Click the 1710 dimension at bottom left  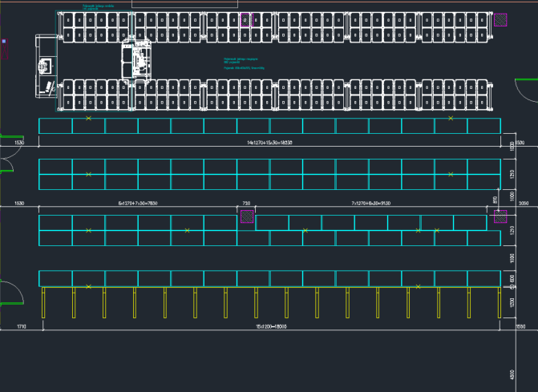pos(20,326)
